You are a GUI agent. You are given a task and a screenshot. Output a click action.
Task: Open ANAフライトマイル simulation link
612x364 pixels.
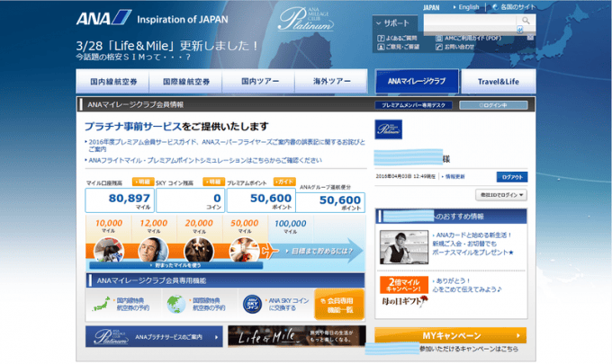coord(205,160)
